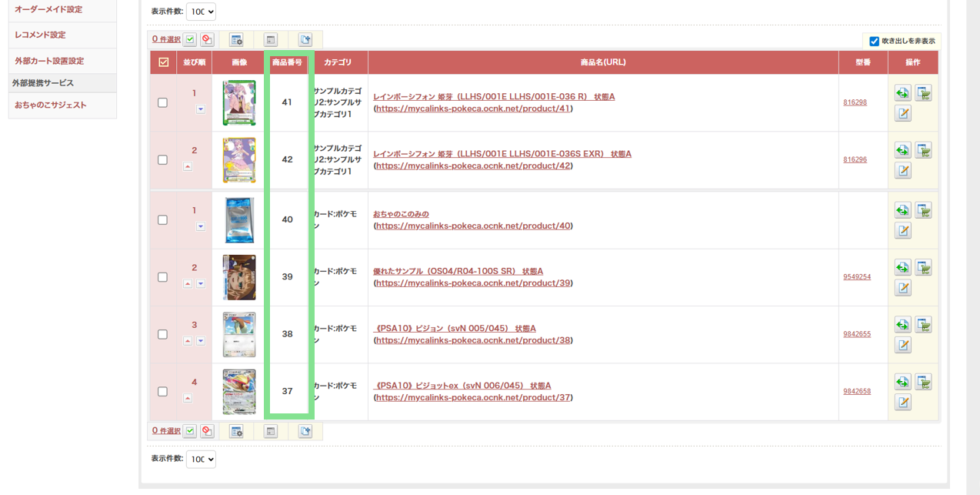This screenshot has height=495, width=980.
Task: Move product 41 down with the arrow
Action: [200, 109]
